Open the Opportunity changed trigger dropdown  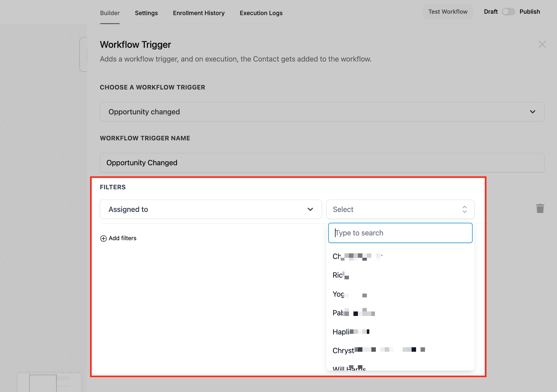pyautogui.click(x=322, y=112)
